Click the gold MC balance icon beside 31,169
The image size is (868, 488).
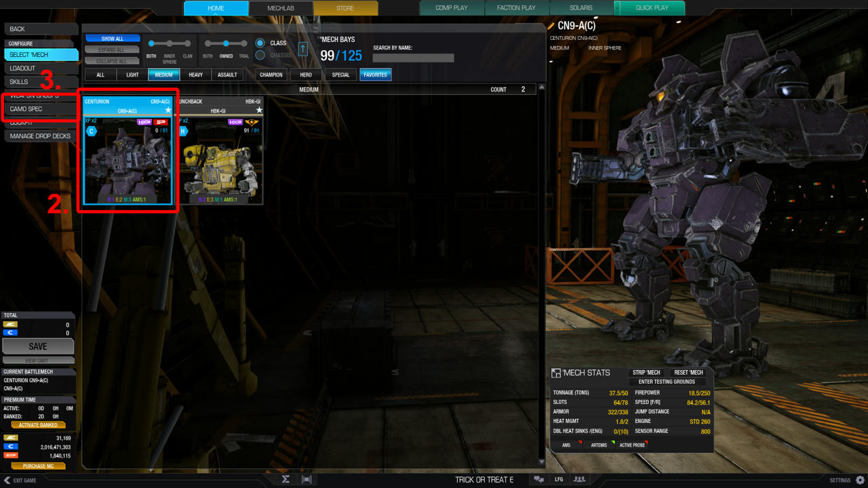10,439
